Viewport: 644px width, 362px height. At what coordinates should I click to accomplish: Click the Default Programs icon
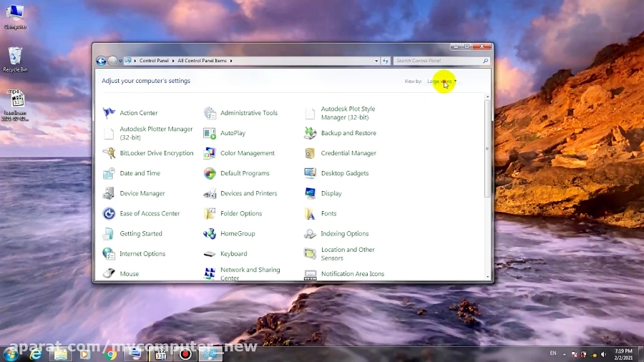click(210, 173)
